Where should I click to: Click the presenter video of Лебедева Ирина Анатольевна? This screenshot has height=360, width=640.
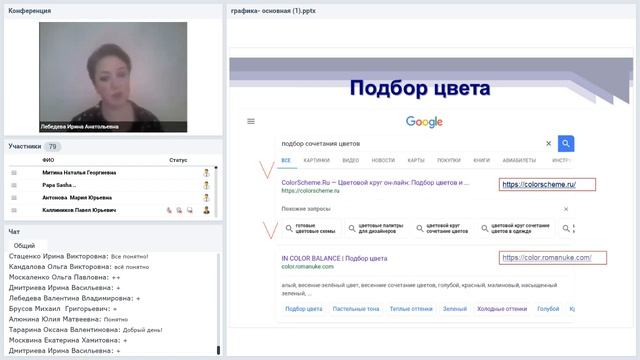click(x=113, y=77)
